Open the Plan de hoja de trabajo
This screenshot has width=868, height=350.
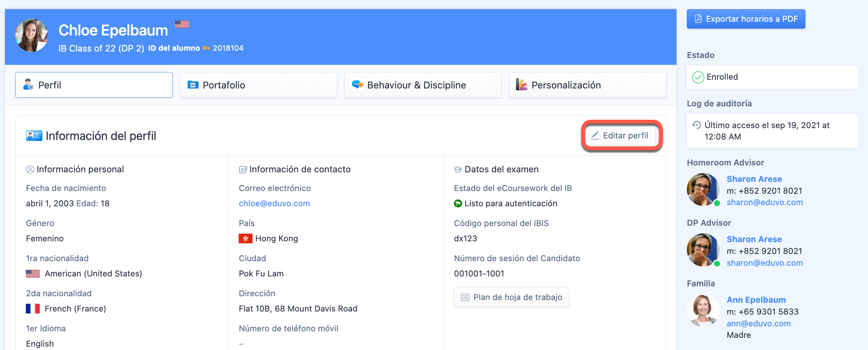(x=511, y=297)
